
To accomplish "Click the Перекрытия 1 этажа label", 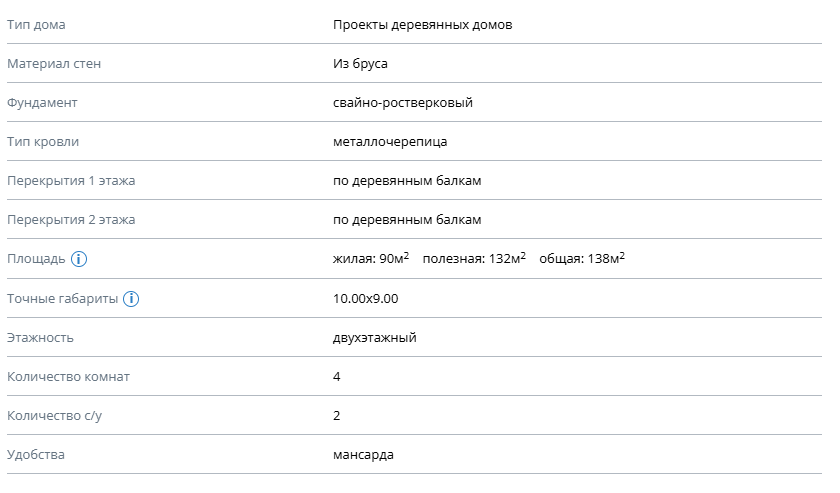I will click(71, 181).
